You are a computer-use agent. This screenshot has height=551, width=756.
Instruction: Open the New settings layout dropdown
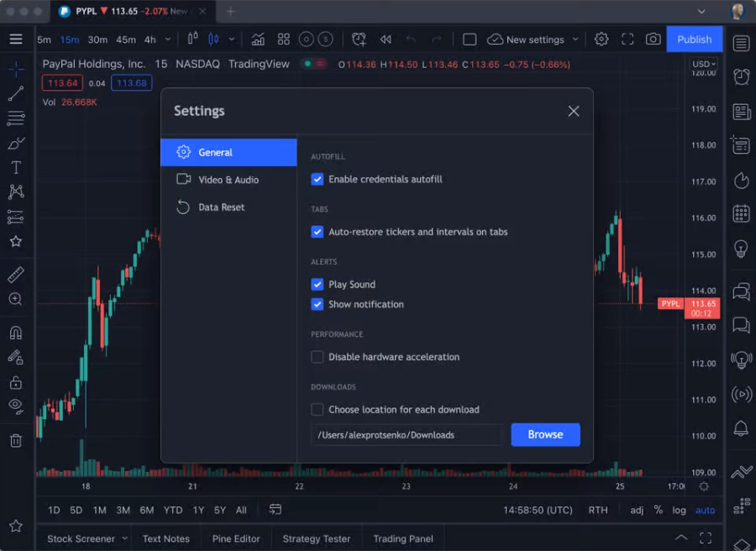tap(575, 39)
